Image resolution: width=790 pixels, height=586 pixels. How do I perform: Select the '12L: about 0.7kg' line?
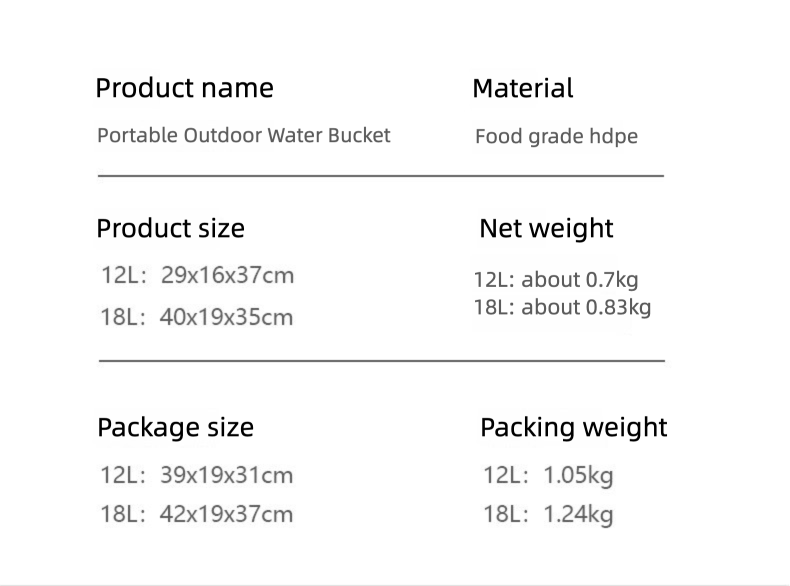[x=556, y=279]
